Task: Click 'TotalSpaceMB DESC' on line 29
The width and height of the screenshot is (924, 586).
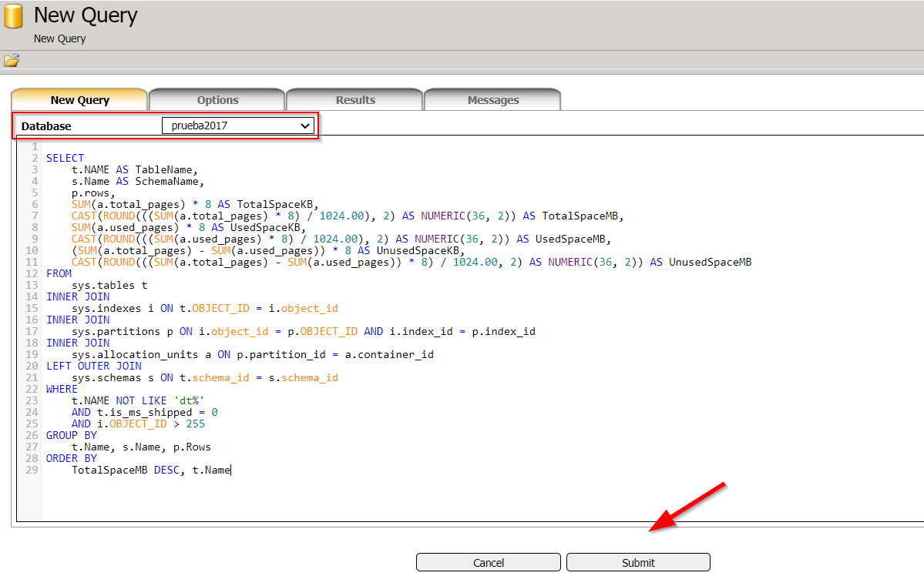Action: [x=126, y=470]
